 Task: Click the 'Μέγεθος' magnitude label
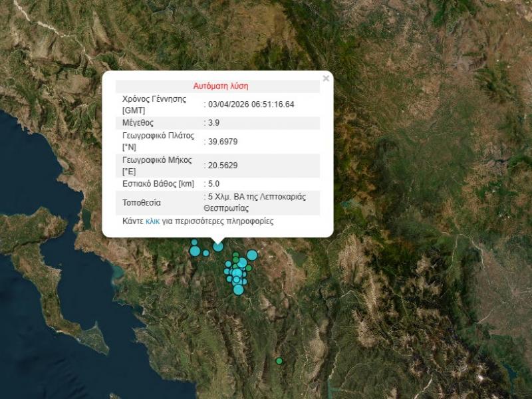(x=138, y=123)
